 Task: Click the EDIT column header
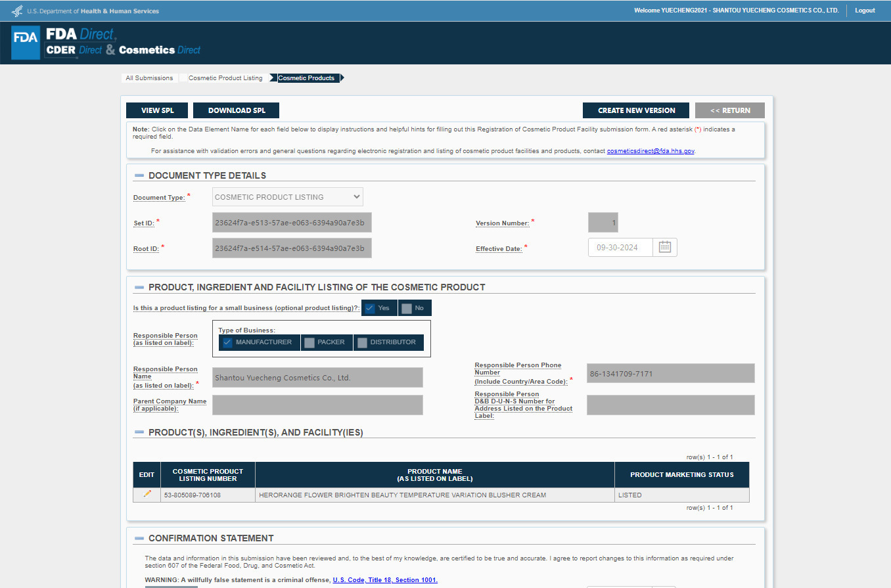[x=147, y=474]
